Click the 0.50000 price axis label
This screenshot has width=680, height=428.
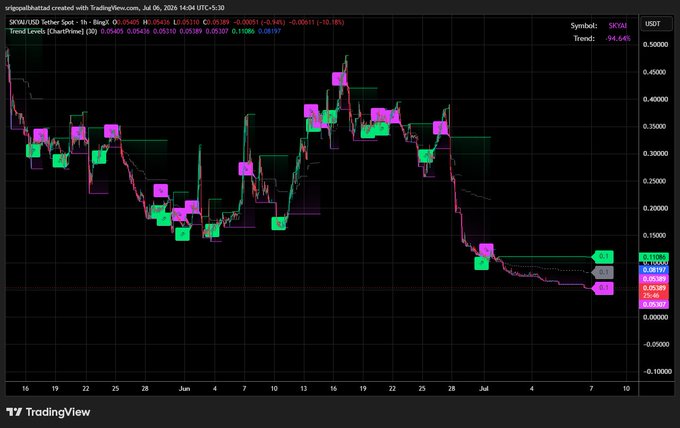[x=655, y=45]
